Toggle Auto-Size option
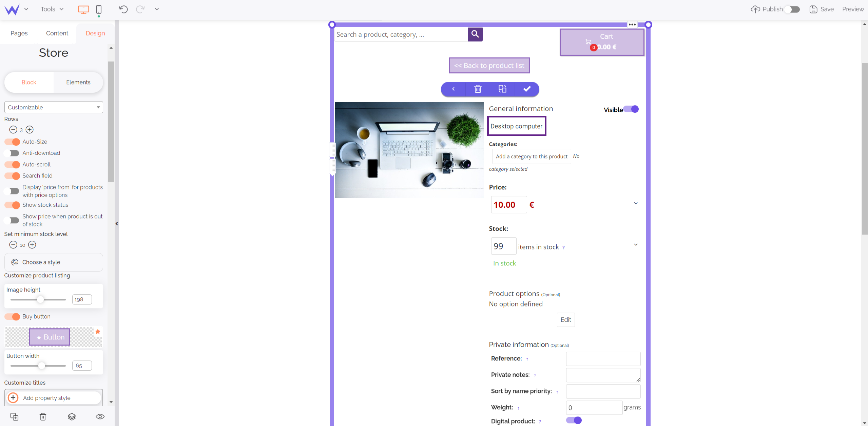This screenshot has height=426, width=868. click(x=12, y=142)
